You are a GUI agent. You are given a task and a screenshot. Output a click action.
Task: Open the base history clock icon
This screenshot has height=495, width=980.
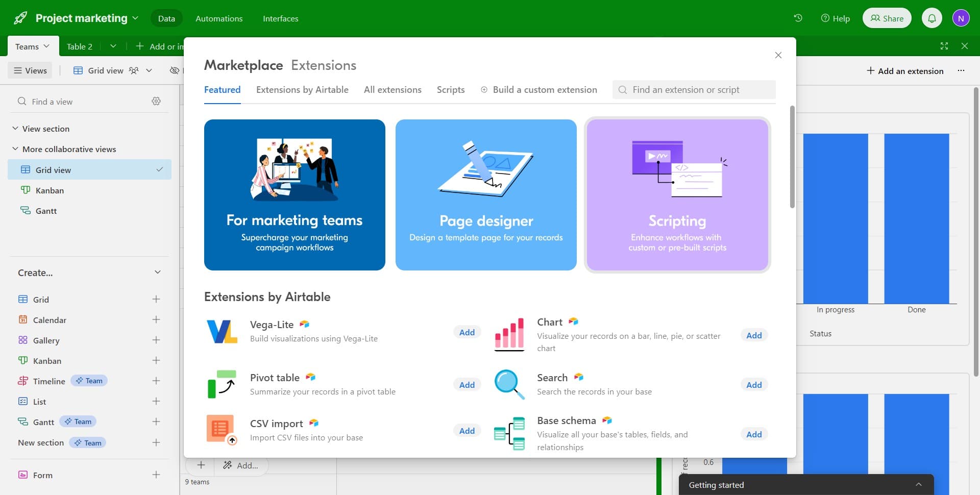pyautogui.click(x=798, y=18)
